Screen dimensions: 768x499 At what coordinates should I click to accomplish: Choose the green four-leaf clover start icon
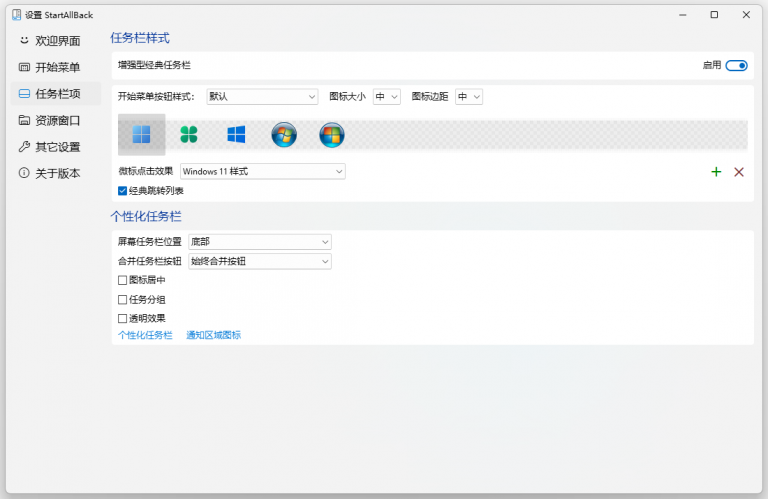[189, 134]
